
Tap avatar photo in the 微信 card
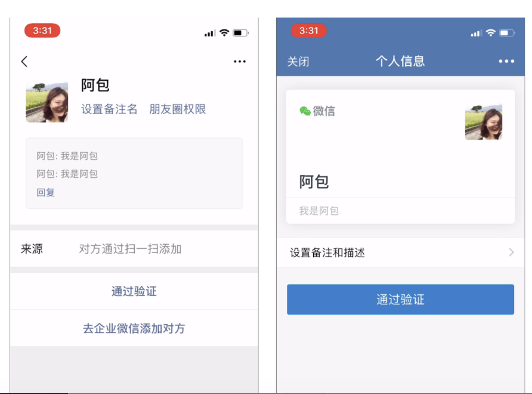pos(484,122)
